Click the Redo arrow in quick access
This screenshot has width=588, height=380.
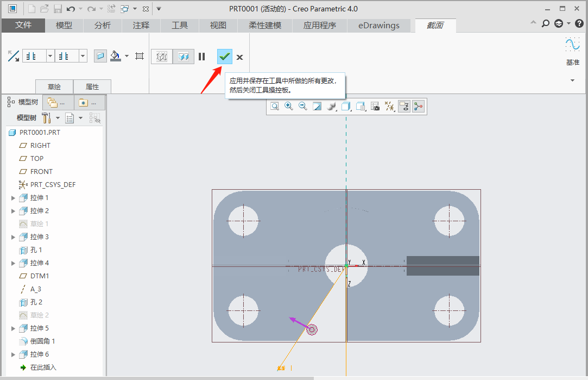click(91, 9)
